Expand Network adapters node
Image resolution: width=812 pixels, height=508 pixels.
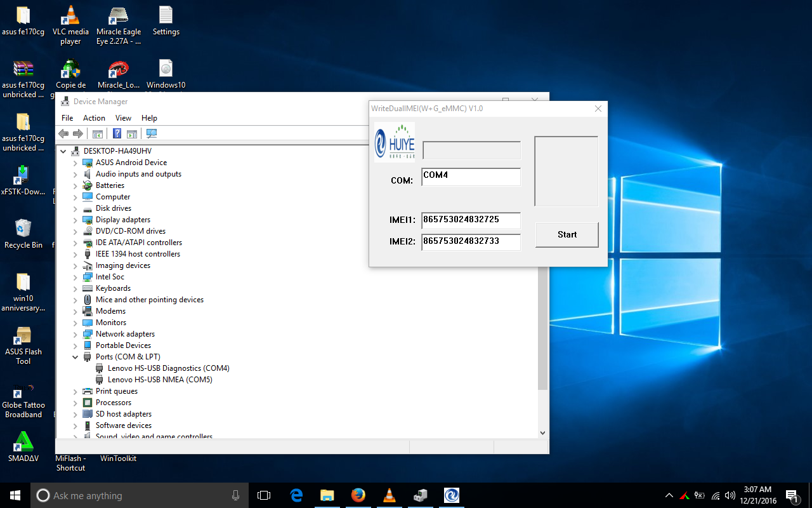(x=75, y=334)
